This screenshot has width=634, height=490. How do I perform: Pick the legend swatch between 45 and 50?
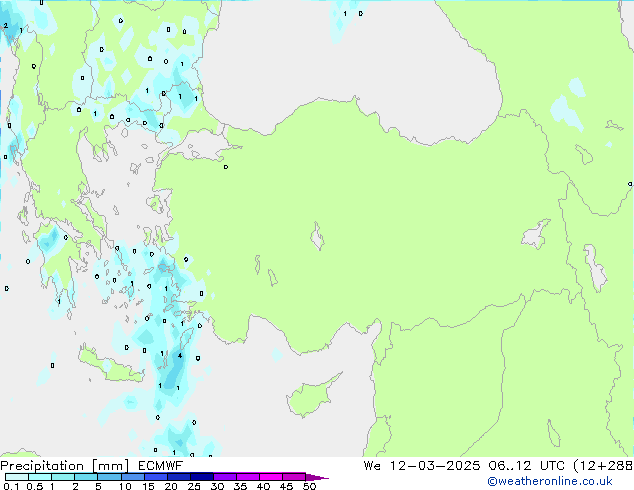(x=294, y=477)
